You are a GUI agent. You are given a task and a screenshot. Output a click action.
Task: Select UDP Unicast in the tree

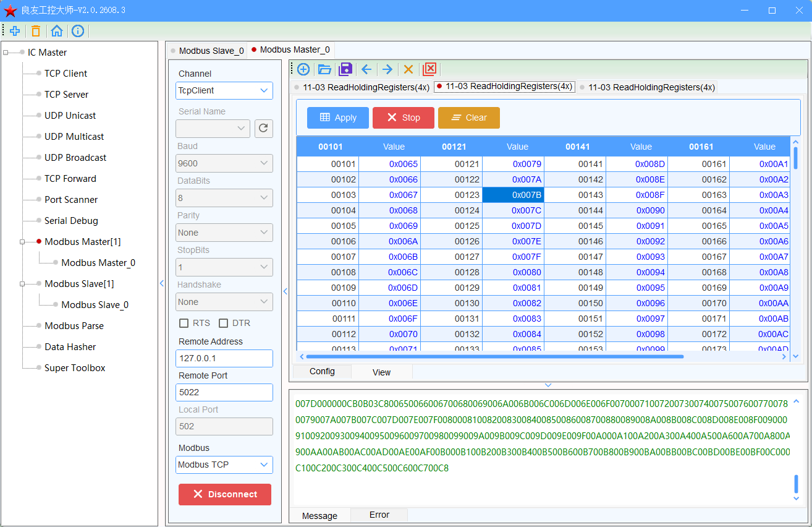point(70,116)
